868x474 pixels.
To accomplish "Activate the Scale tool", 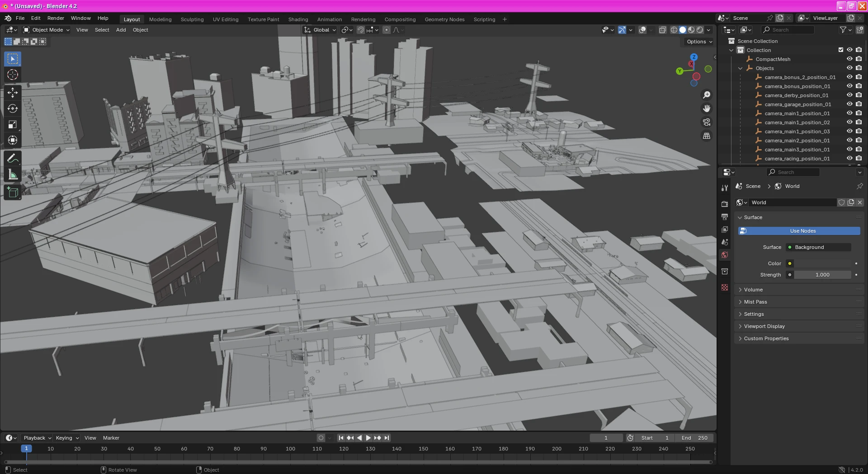I will (x=13, y=124).
